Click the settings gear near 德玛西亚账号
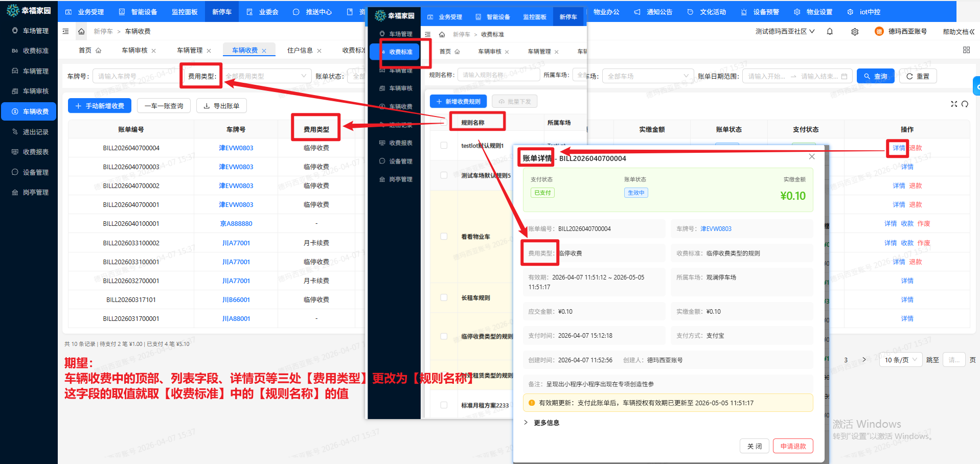Screen dimensions: 980x464 tap(855, 31)
